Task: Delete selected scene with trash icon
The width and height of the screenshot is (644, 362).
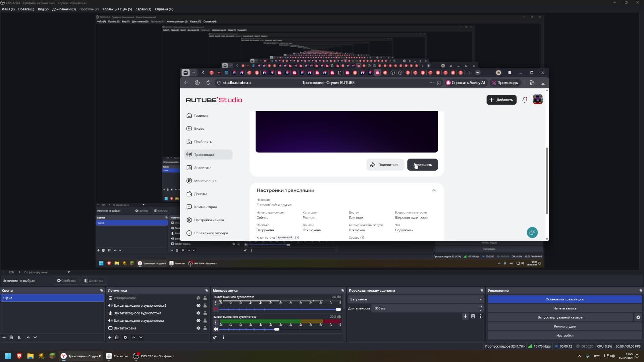Action: coord(11,337)
